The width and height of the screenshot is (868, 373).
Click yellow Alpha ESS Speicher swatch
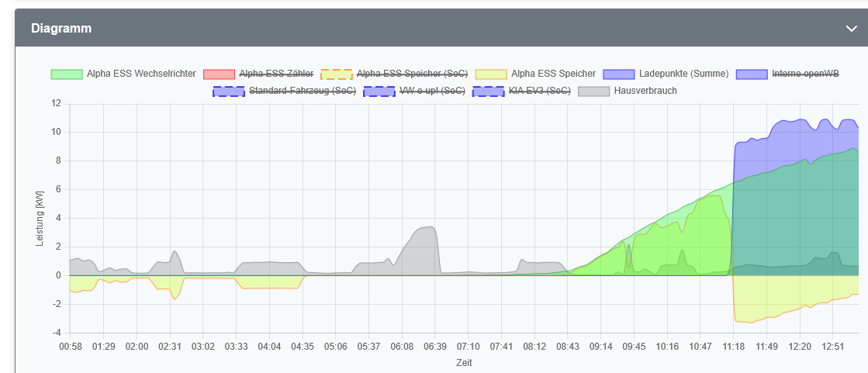tap(492, 74)
